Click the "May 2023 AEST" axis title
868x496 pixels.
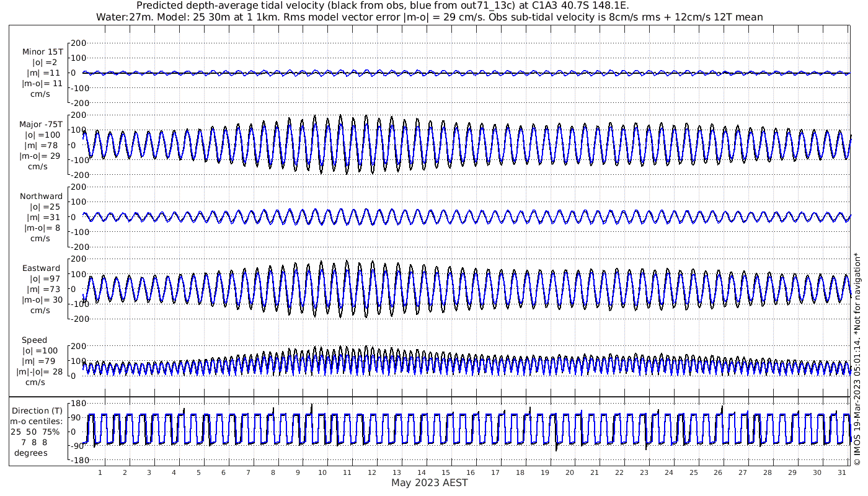pos(429,482)
